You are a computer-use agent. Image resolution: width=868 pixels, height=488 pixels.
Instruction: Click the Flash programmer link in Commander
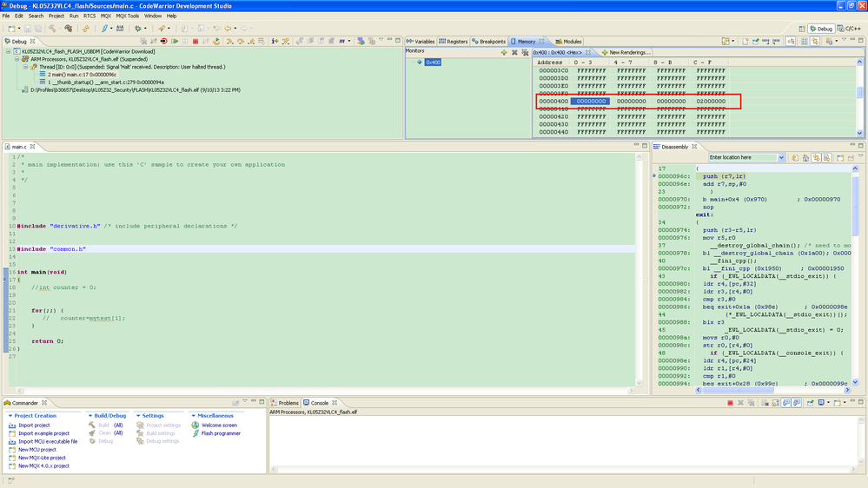click(x=221, y=434)
